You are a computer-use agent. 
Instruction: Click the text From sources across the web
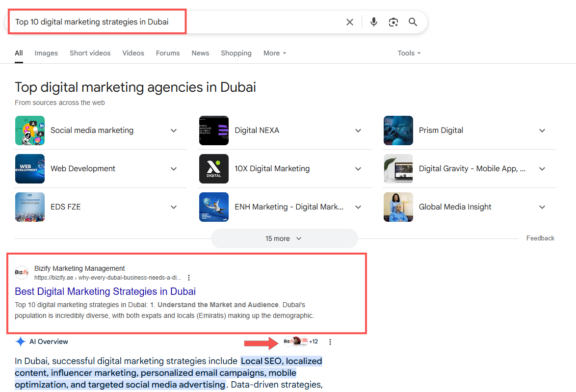[59, 103]
